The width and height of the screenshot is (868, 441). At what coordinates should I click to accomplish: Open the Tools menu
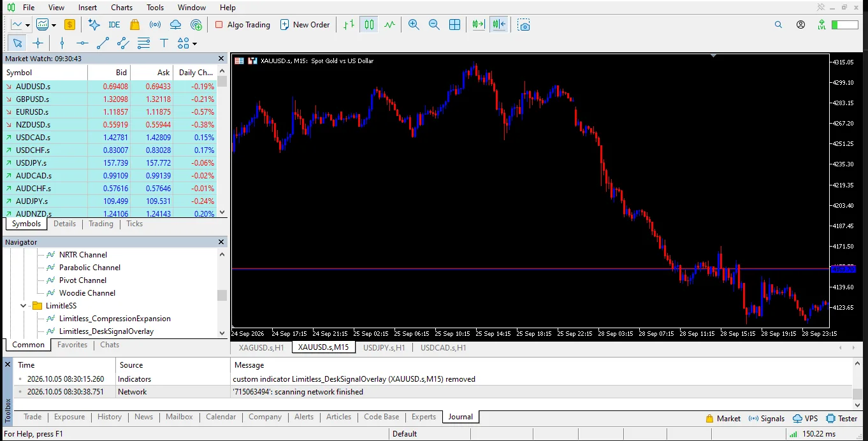(155, 8)
